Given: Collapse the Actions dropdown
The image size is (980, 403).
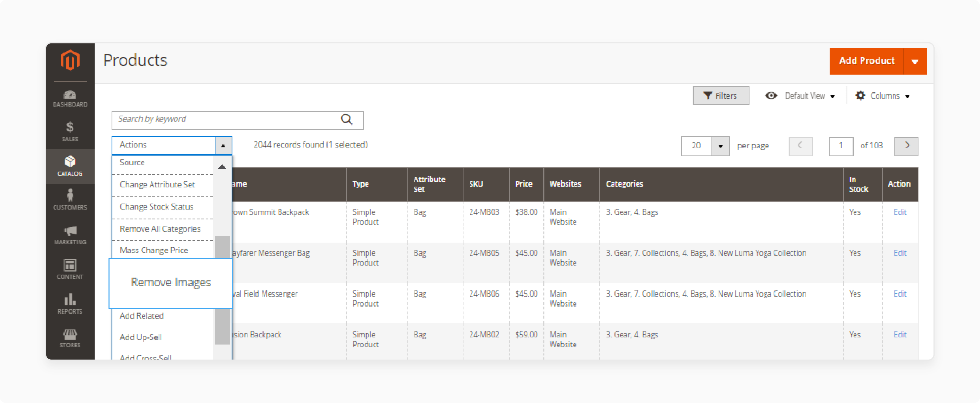Looking at the screenshot, I should (x=223, y=145).
